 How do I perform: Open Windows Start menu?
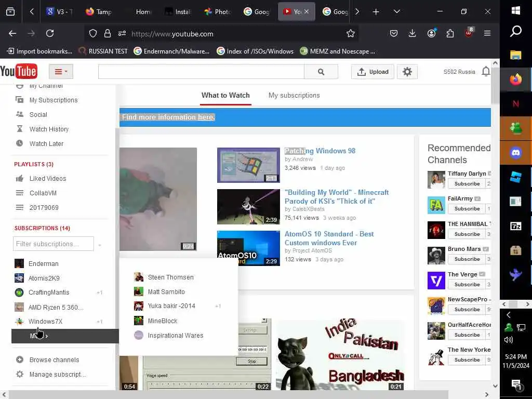[516, 11]
